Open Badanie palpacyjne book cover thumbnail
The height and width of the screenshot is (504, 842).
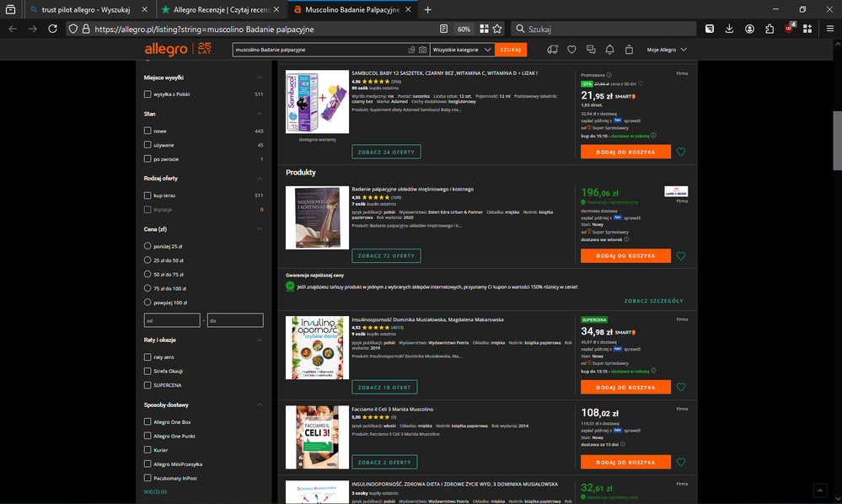(318, 218)
